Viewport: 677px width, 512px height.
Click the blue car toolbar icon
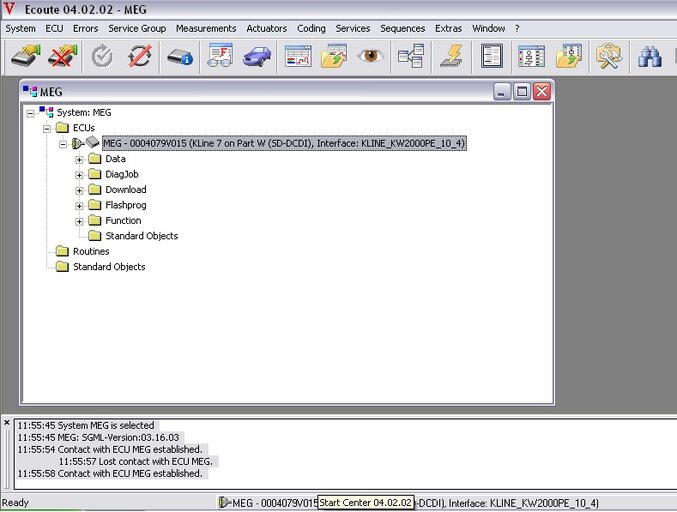pyautogui.click(x=257, y=56)
